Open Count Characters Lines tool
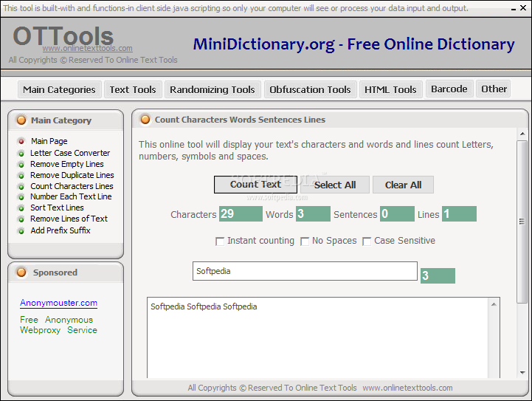The height and width of the screenshot is (401, 532). [x=72, y=186]
